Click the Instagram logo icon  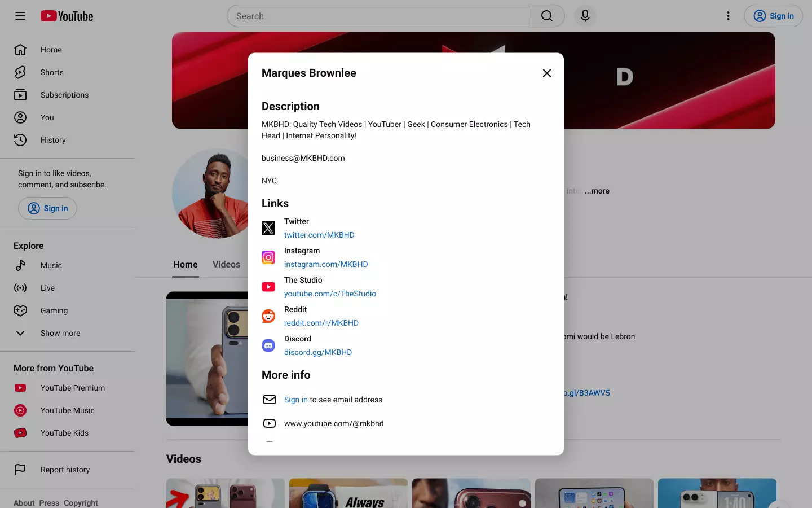(x=268, y=257)
